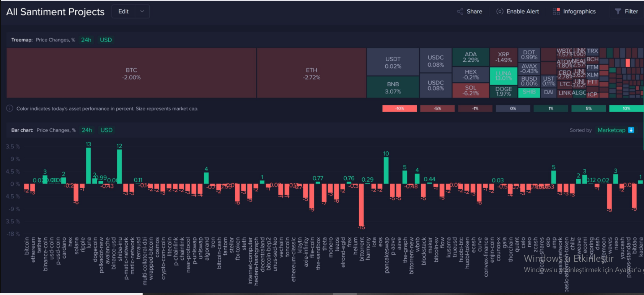Open the Treemap USD currency dropdown
Viewport: 644px width, 295px height.
pos(106,40)
